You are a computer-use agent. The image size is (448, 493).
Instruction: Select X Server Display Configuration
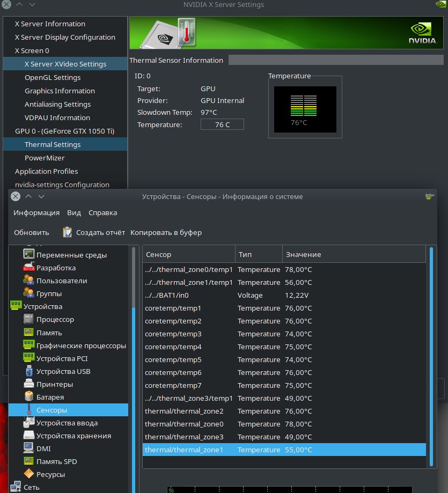(x=65, y=37)
